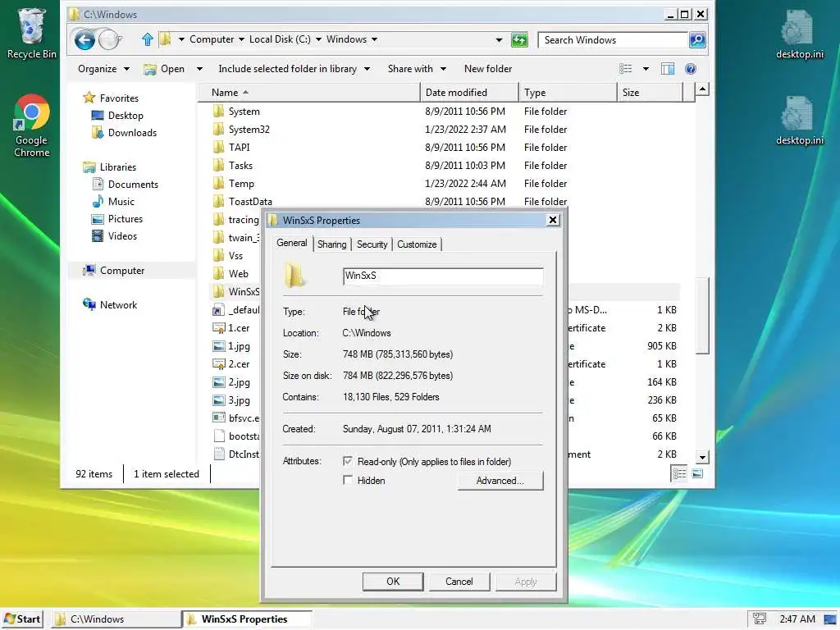The image size is (840, 630).
Task: Open address bar history dropdown
Action: coord(499,39)
